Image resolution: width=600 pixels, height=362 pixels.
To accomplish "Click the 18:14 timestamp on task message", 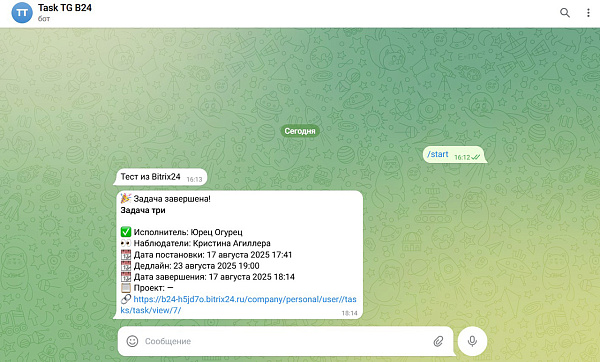I will [x=349, y=313].
